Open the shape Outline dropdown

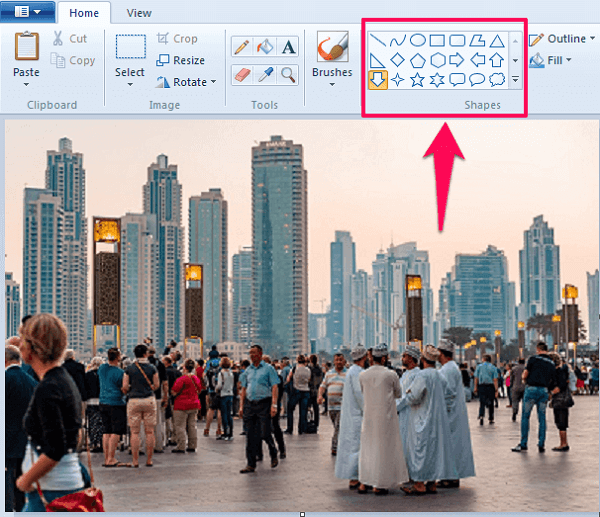[x=562, y=39]
